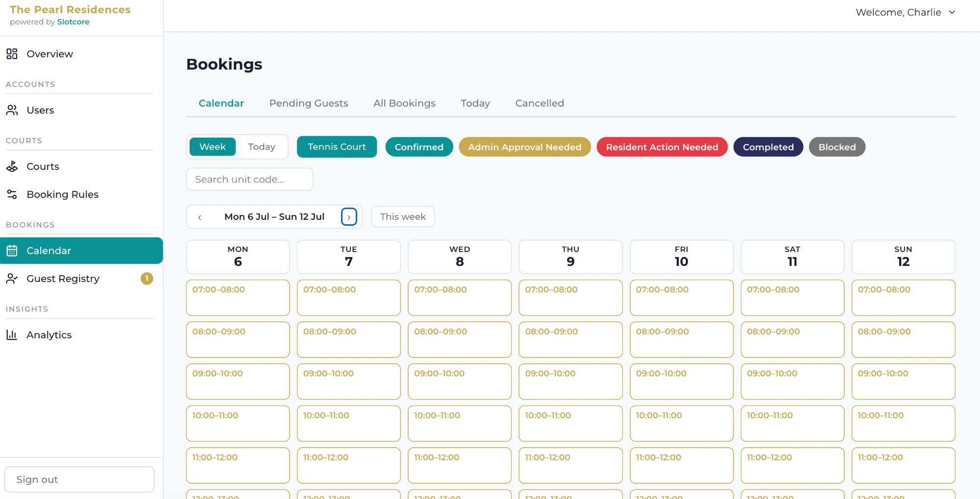Toggle the Completed status filter
The height and width of the screenshot is (499, 980).
[768, 147]
